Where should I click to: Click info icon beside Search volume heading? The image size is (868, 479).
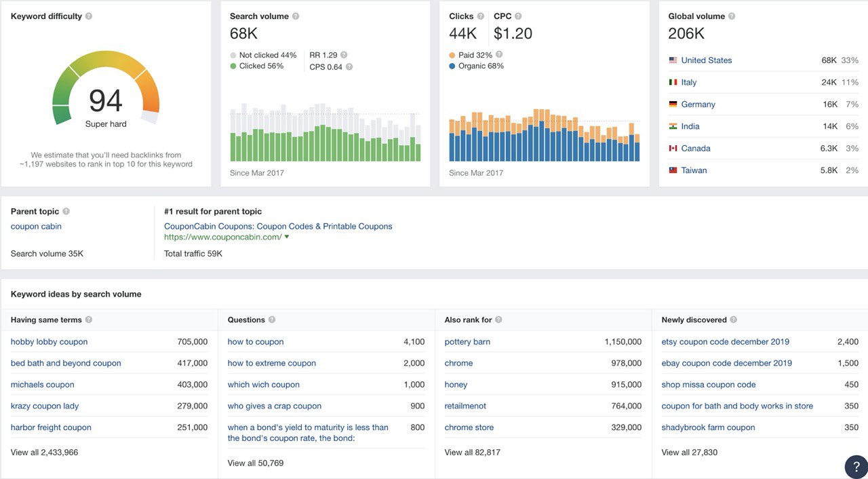click(x=296, y=16)
